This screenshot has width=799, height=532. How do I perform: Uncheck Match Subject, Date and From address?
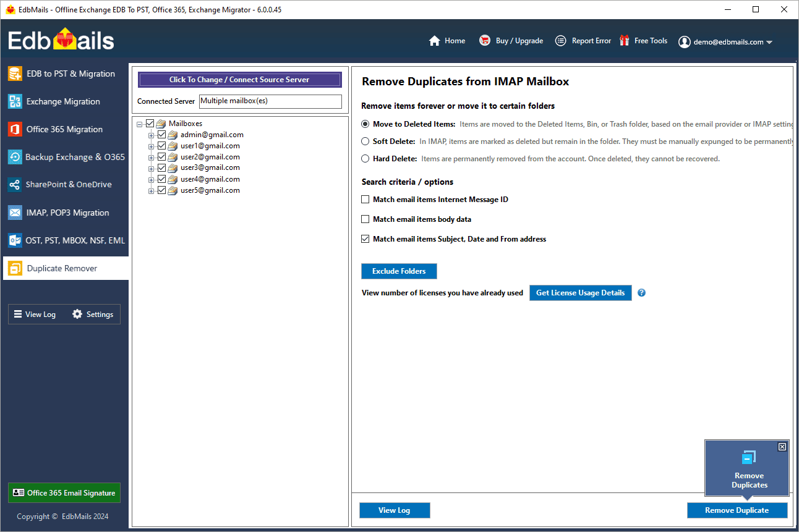click(x=365, y=239)
